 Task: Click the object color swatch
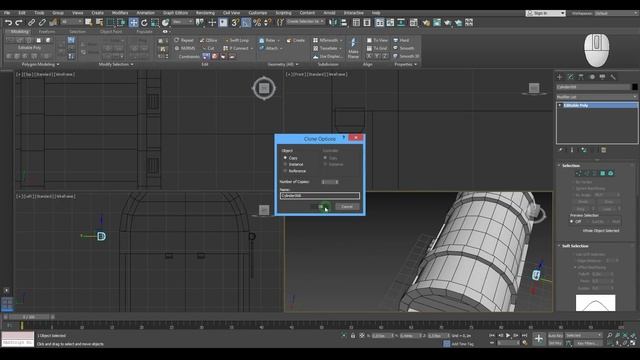(635, 87)
